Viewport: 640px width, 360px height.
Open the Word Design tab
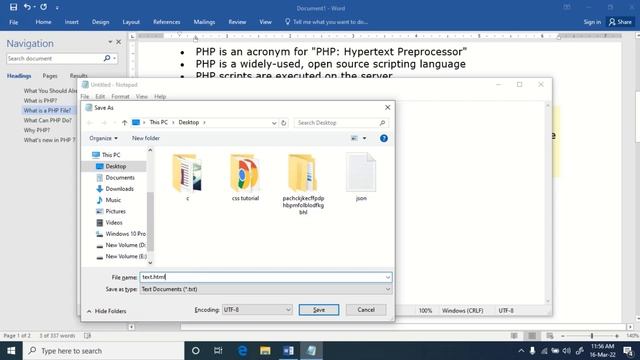pos(100,22)
